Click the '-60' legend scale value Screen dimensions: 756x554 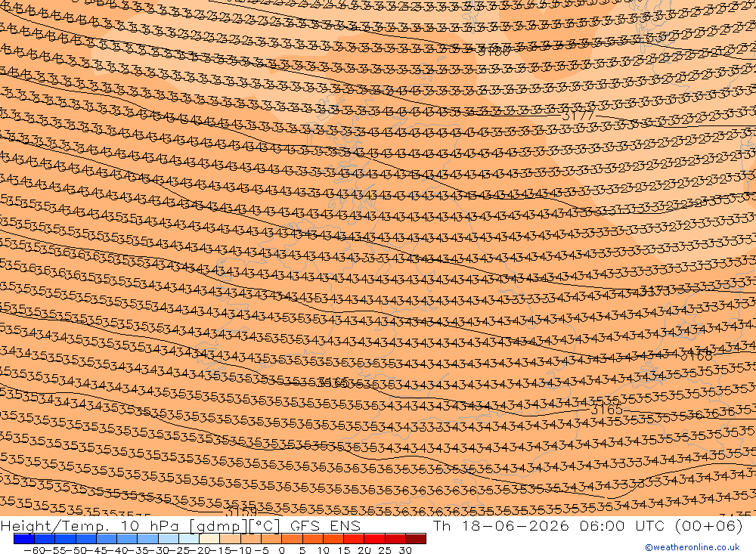click(x=34, y=550)
